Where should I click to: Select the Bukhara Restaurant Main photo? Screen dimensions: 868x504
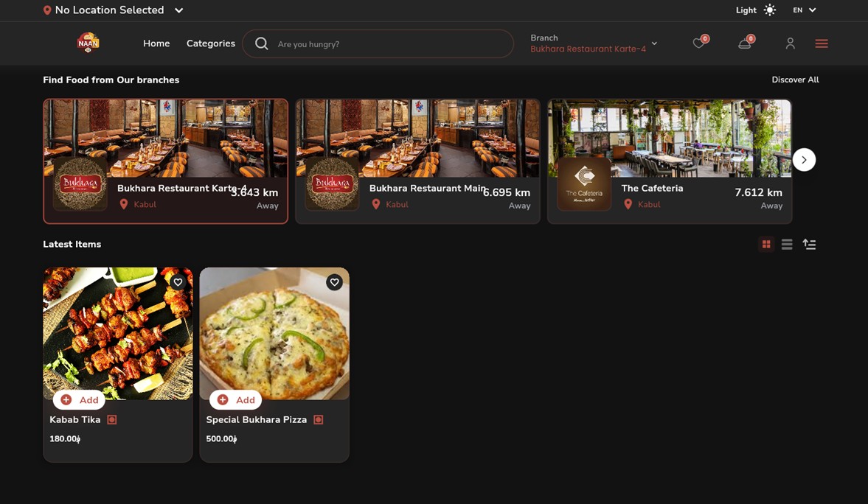[418, 139]
